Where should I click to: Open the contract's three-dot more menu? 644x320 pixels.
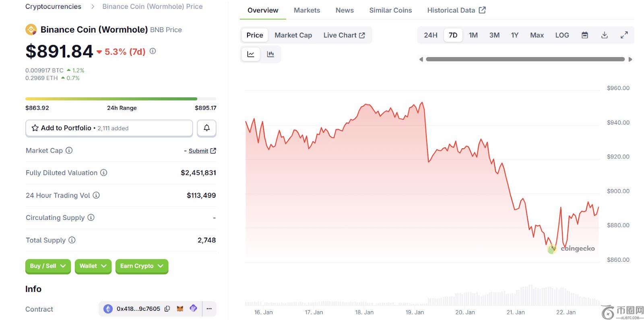tap(209, 309)
